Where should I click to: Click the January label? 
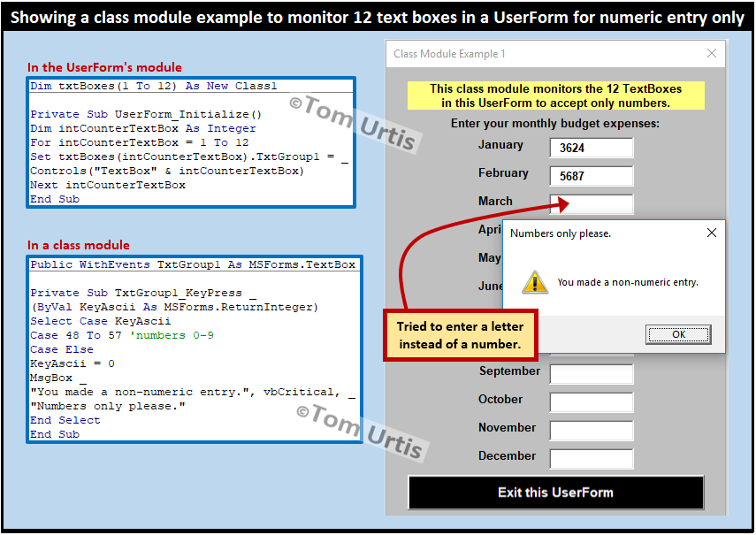pos(500,145)
